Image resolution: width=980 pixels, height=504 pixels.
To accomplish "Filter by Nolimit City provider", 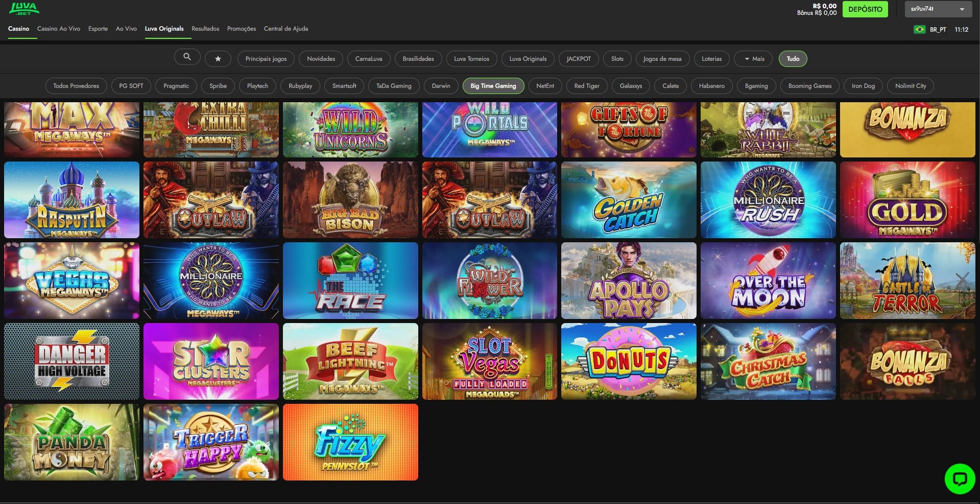I will point(911,86).
